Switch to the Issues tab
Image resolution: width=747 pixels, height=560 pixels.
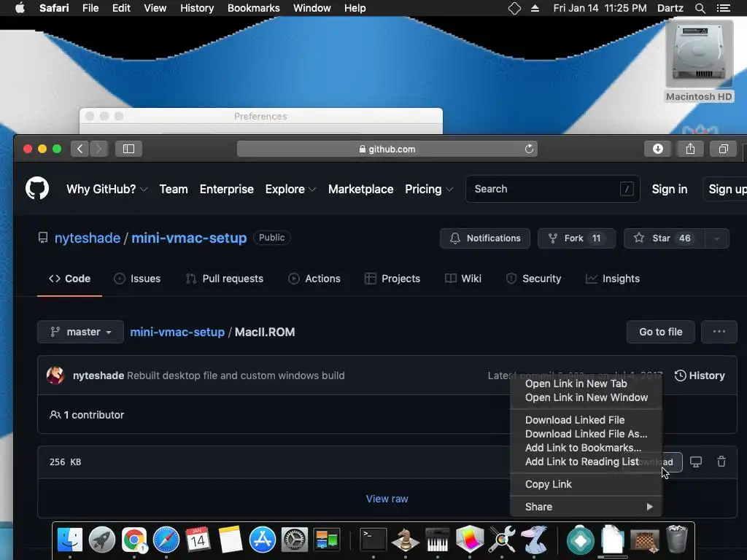click(137, 279)
